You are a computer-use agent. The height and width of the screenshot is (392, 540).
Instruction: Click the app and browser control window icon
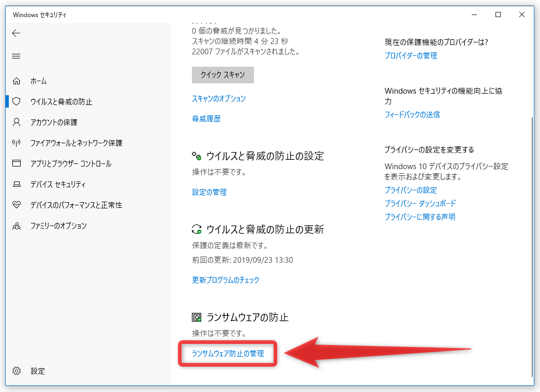coord(17,163)
